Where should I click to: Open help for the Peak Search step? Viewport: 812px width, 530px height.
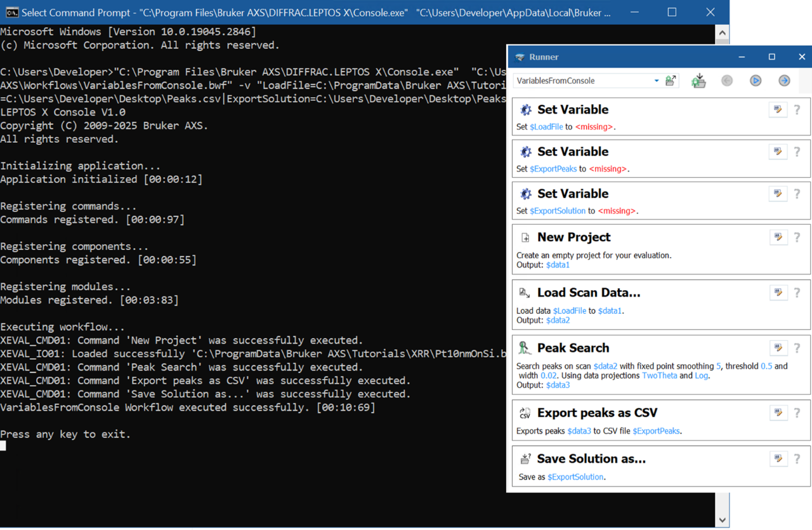point(797,348)
